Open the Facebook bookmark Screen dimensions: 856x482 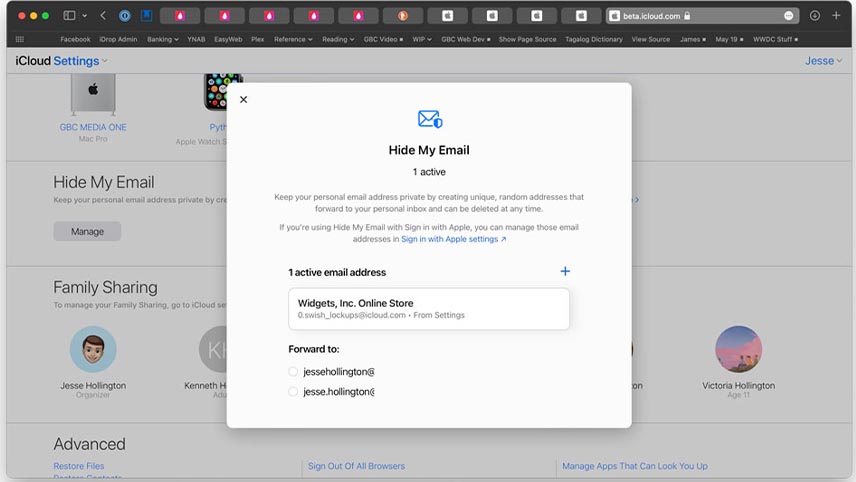pyautogui.click(x=75, y=39)
